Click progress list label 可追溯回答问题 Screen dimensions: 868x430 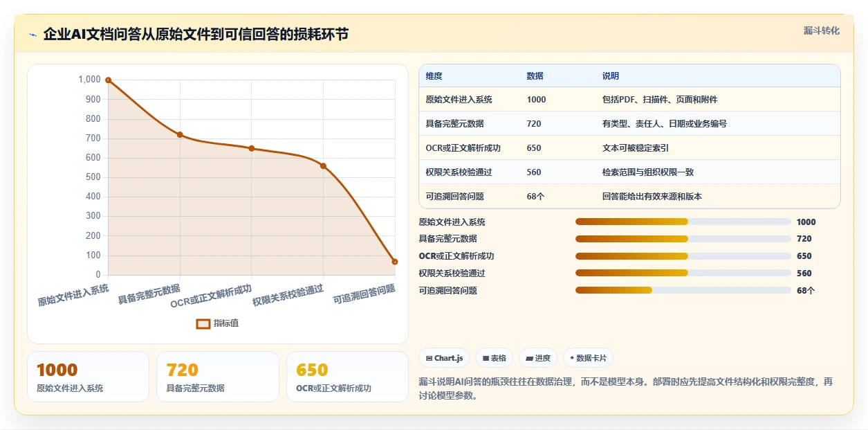pos(448,291)
